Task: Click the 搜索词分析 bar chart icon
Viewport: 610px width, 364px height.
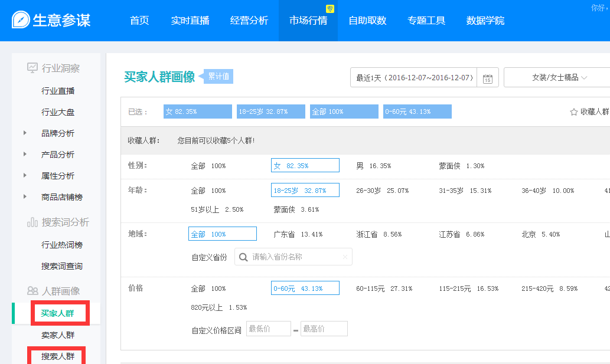Action: point(32,222)
